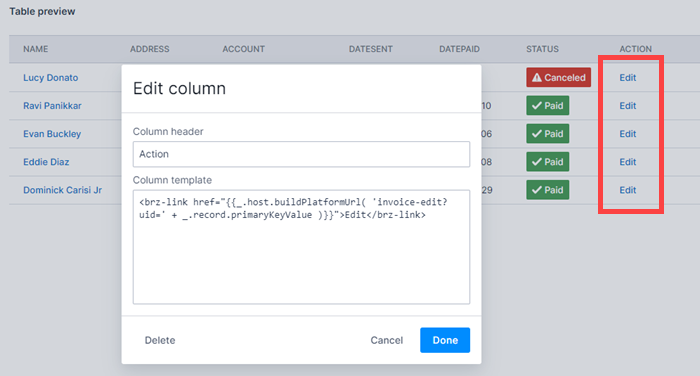Open the Ravi Panikkar name link
Image resolution: width=700 pixels, height=376 pixels.
click(x=52, y=106)
